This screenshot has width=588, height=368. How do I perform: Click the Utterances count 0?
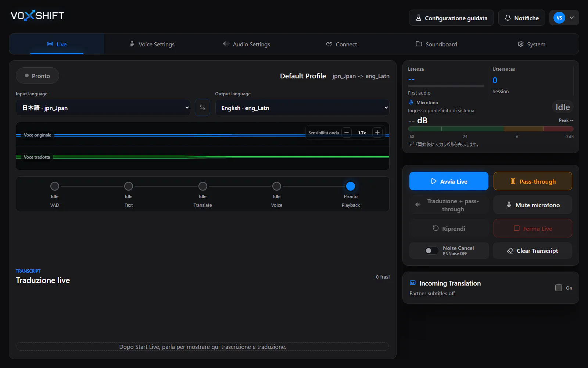coord(495,80)
